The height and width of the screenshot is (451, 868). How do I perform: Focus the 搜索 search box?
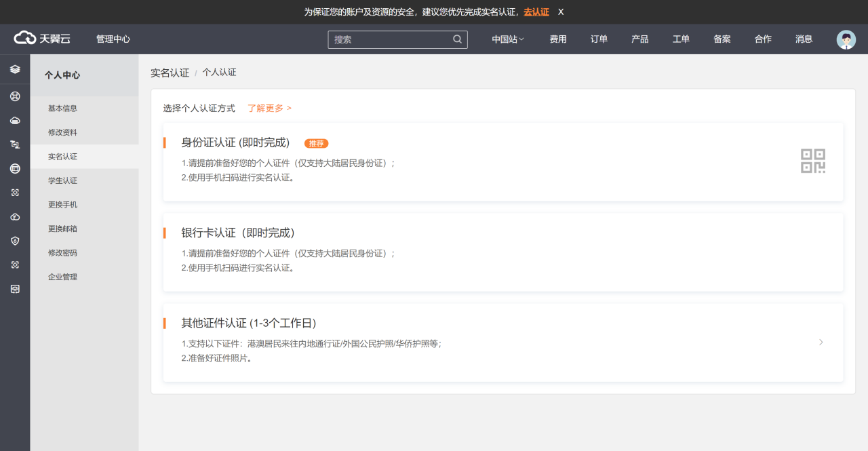point(397,39)
